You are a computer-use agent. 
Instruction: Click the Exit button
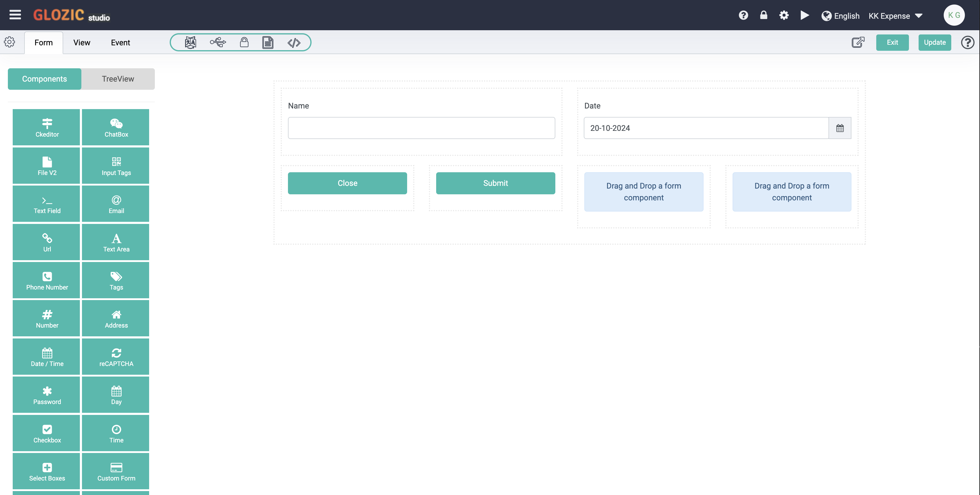coord(892,42)
